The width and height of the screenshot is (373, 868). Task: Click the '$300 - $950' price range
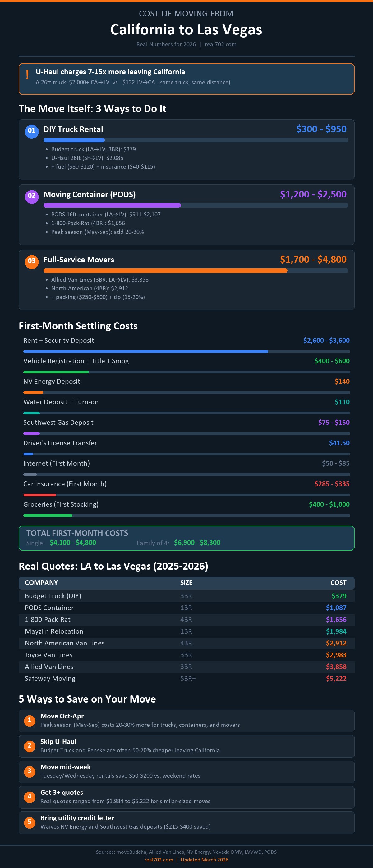[x=321, y=129]
